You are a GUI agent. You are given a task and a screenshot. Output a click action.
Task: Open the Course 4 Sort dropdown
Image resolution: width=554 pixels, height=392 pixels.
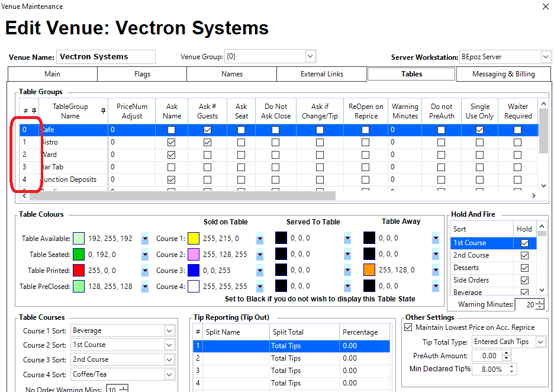coord(169,374)
